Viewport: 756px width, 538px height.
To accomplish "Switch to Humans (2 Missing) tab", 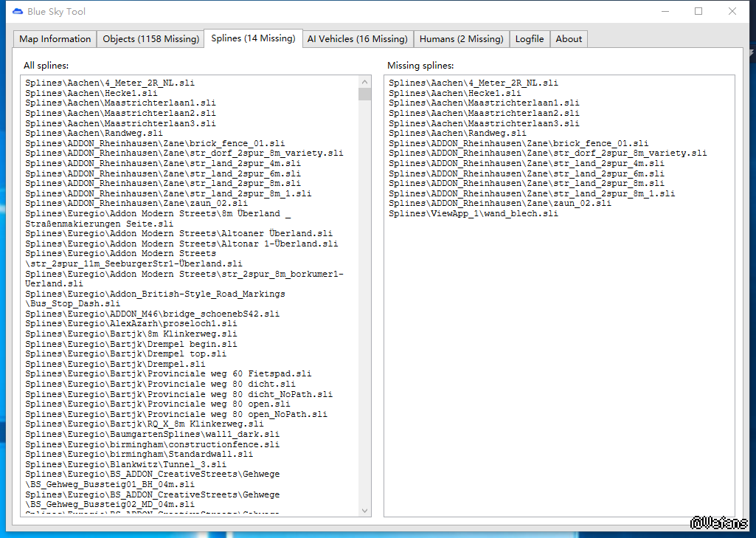I will click(x=461, y=39).
